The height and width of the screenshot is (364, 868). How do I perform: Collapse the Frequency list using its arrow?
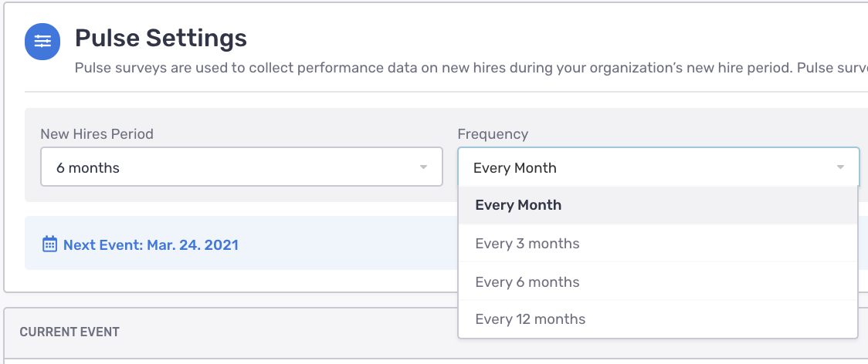pyautogui.click(x=840, y=167)
